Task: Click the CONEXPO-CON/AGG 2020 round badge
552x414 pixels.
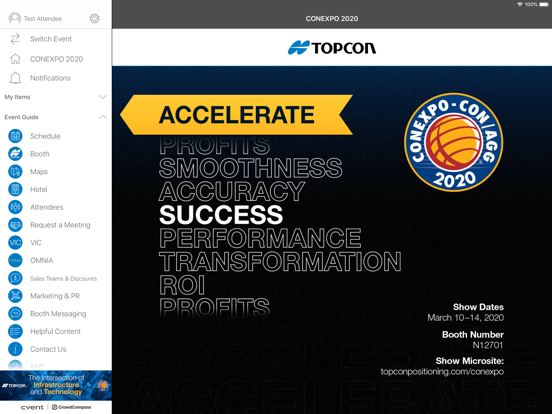Action: point(453,142)
